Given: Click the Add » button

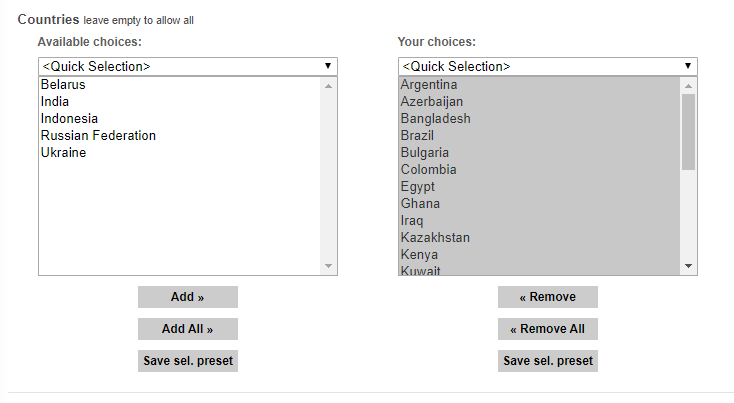Looking at the screenshot, I should [187, 297].
